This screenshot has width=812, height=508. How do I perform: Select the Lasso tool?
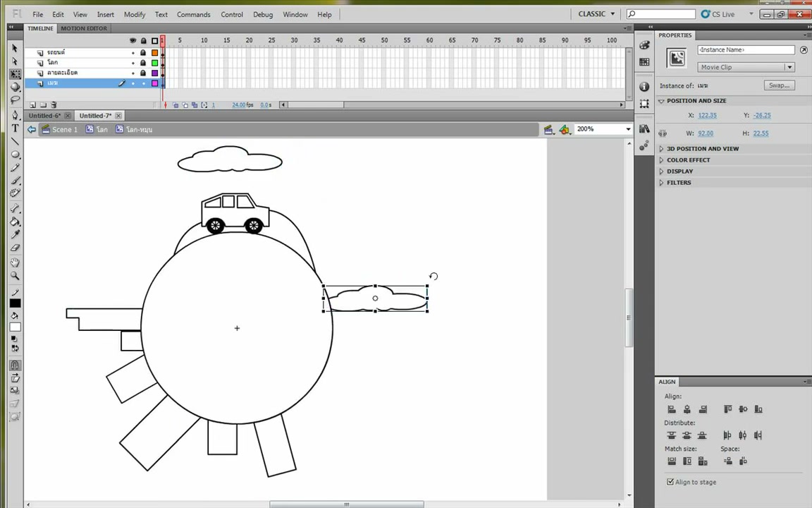[x=15, y=99]
